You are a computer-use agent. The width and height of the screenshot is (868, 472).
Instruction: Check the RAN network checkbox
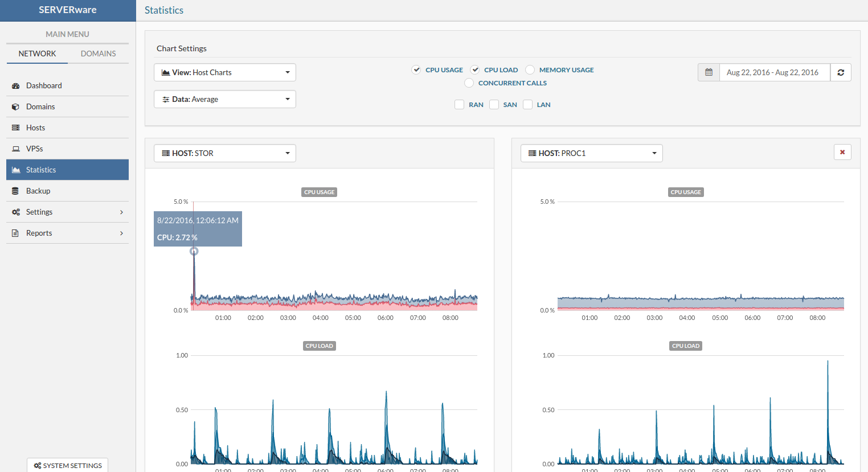click(x=460, y=105)
